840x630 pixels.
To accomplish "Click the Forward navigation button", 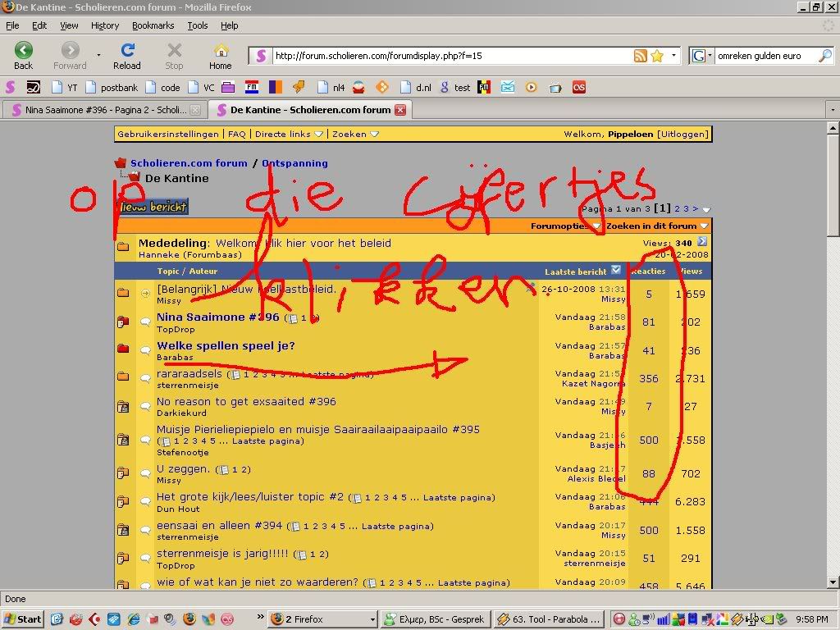I will click(70, 56).
